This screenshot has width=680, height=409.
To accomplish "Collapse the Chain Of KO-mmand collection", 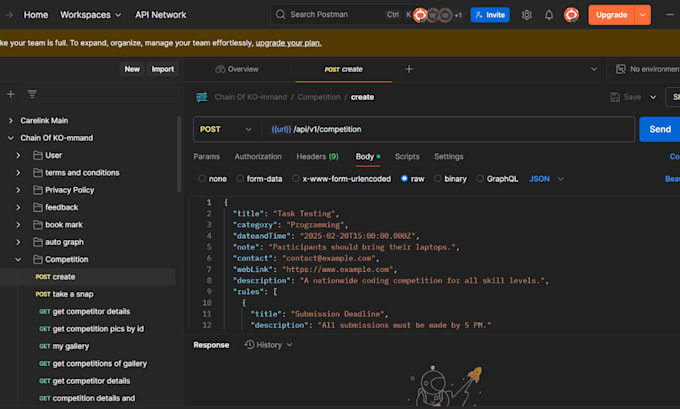I will point(11,138).
